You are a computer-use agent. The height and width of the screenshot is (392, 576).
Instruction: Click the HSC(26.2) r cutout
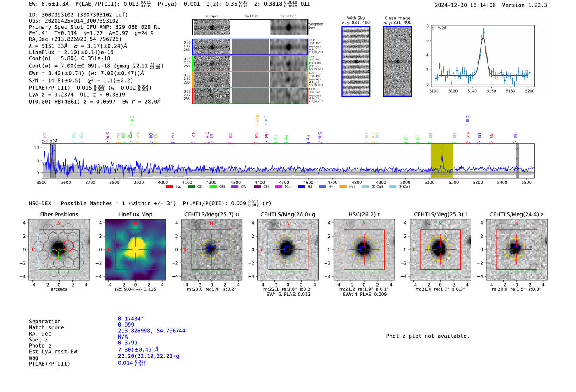coord(364,249)
